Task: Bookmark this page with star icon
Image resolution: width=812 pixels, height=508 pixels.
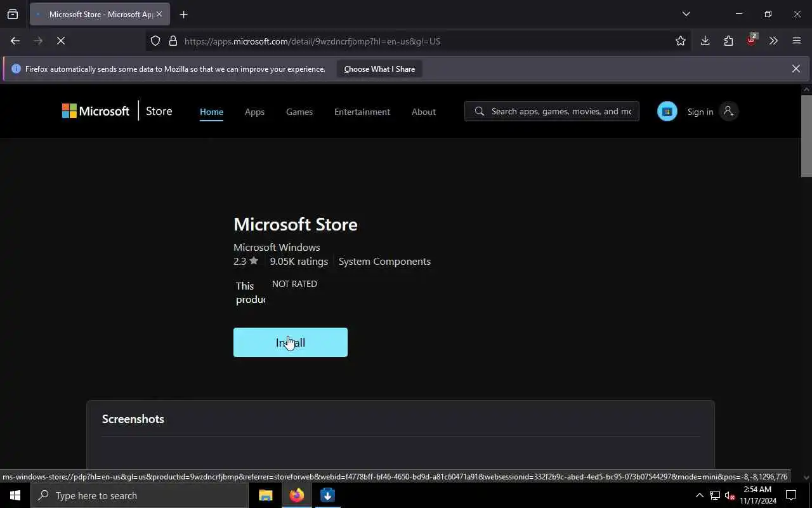Action: pos(681,41)
